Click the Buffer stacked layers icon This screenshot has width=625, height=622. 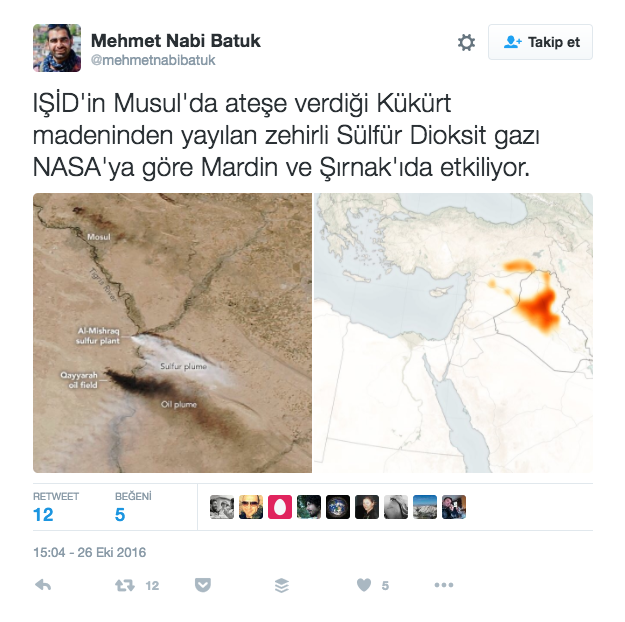point(282,585)
